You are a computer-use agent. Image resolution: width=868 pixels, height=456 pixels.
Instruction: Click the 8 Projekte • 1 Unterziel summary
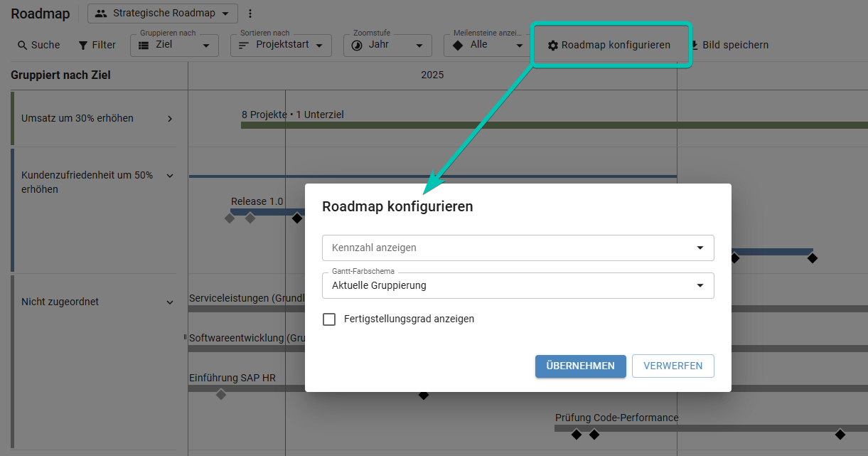293,115
